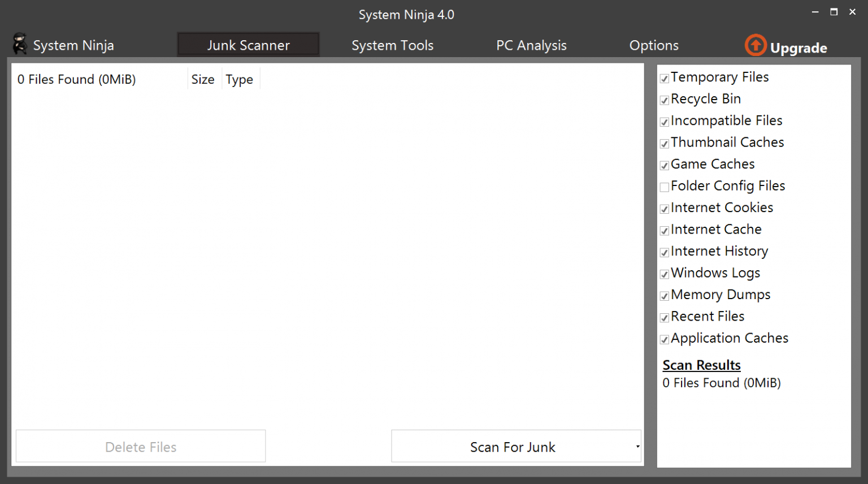Click the System Ninja ninja logo icon
The image size is (868, 484).
coord(19,44)
